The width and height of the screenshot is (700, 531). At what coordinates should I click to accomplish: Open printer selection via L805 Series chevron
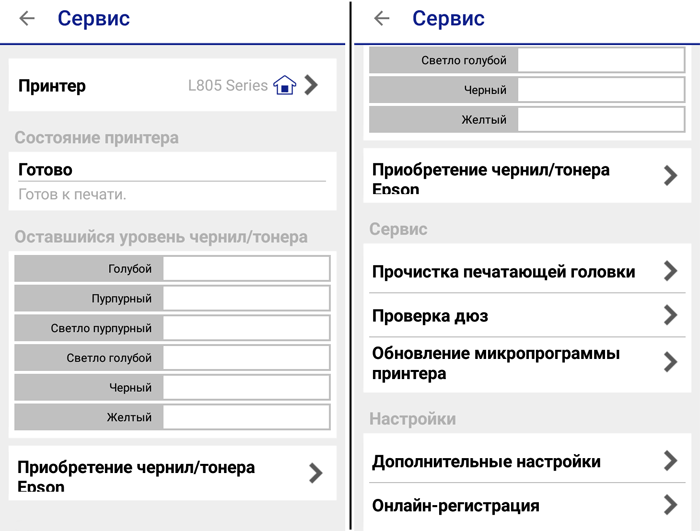(x=312, y=85)
